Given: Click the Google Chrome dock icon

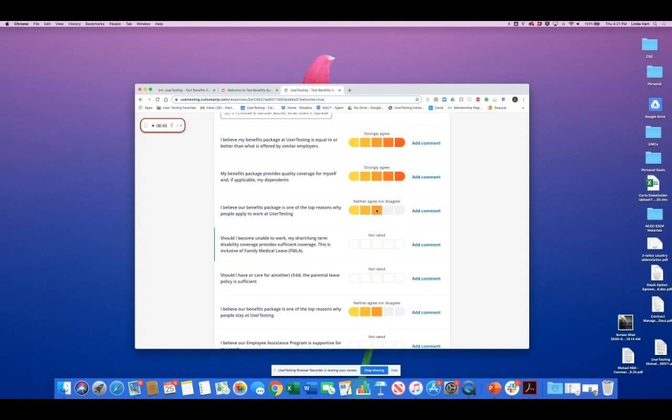Looking at the screenshot, I should (x=276, y=388).
